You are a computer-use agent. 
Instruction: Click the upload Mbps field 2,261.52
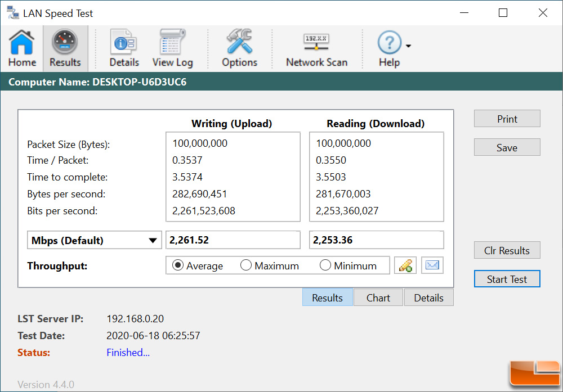pos(233,240)
